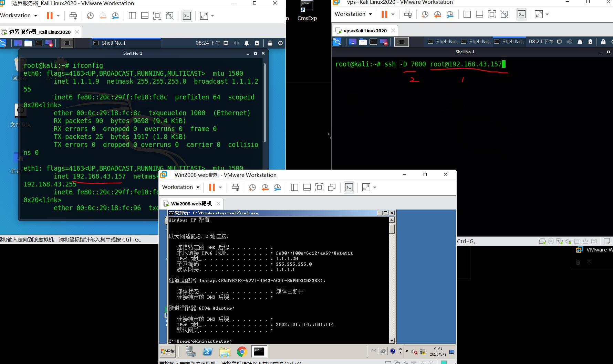Open Windows Explorer from Win2008 taskbar
The width and height of the screenshot is (613, 364).
[x=225, y=351]
